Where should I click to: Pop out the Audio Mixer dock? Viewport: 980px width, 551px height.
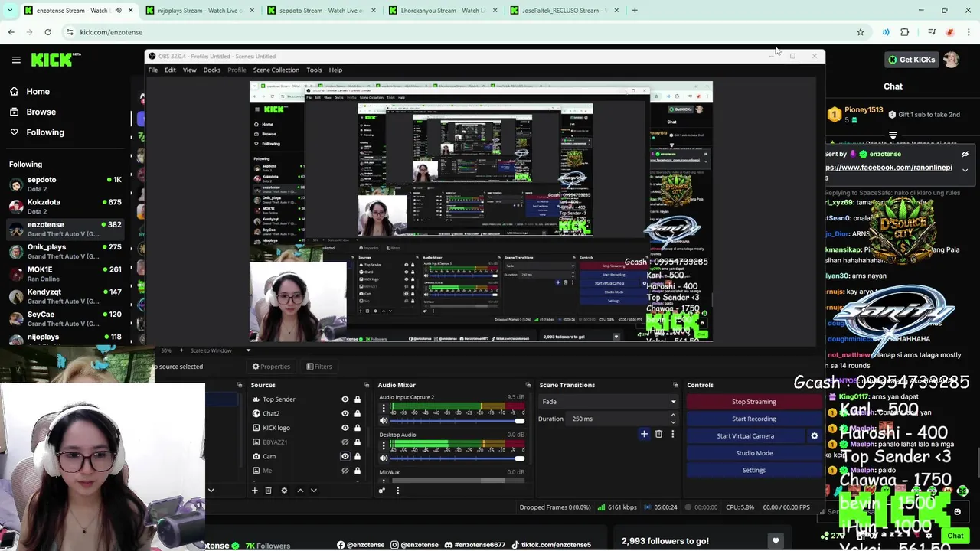coord(528,385)
